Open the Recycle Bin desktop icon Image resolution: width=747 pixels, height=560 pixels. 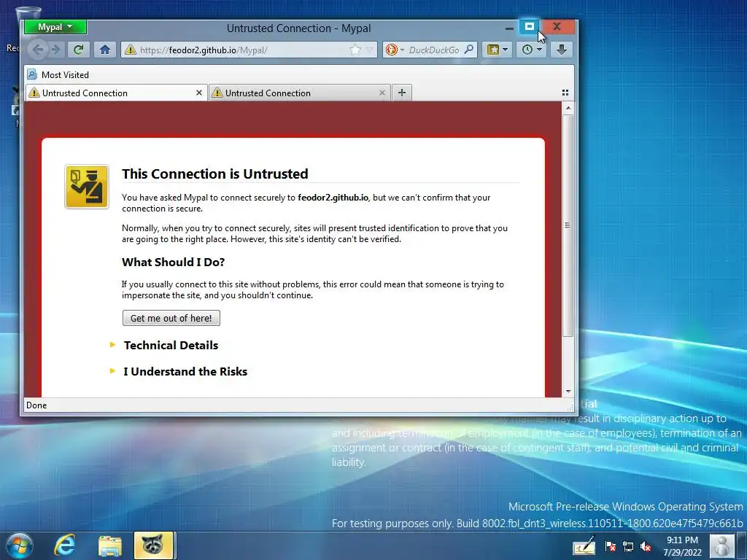[28, 15]
